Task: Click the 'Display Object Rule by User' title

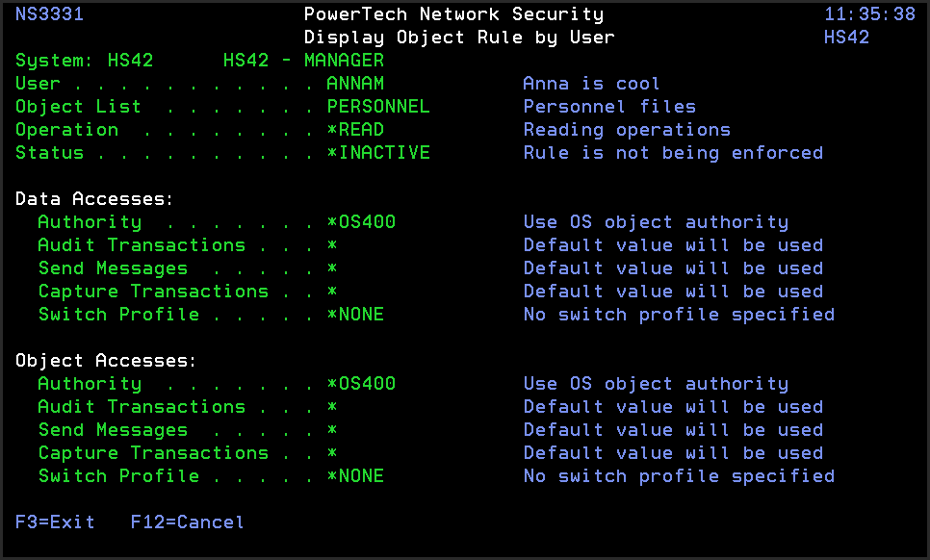Action: 459,38
